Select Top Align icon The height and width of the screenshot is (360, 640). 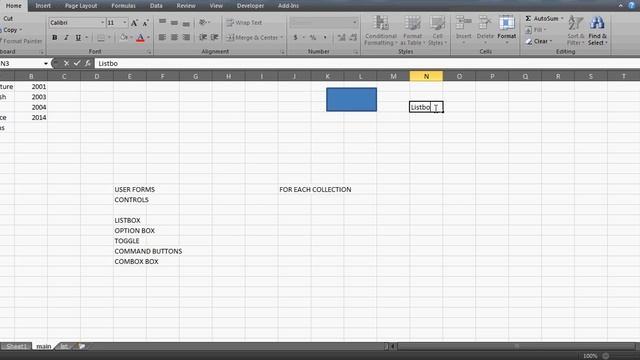162,22
